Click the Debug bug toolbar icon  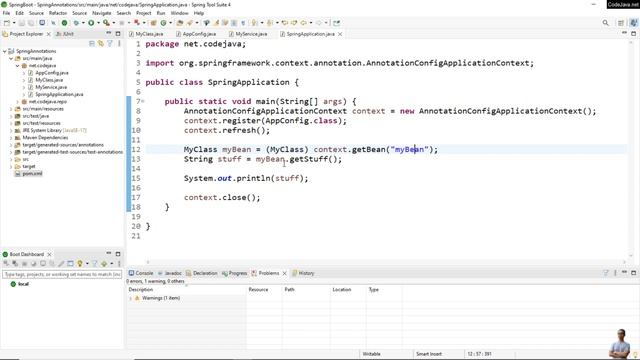(x=76, y=23)
